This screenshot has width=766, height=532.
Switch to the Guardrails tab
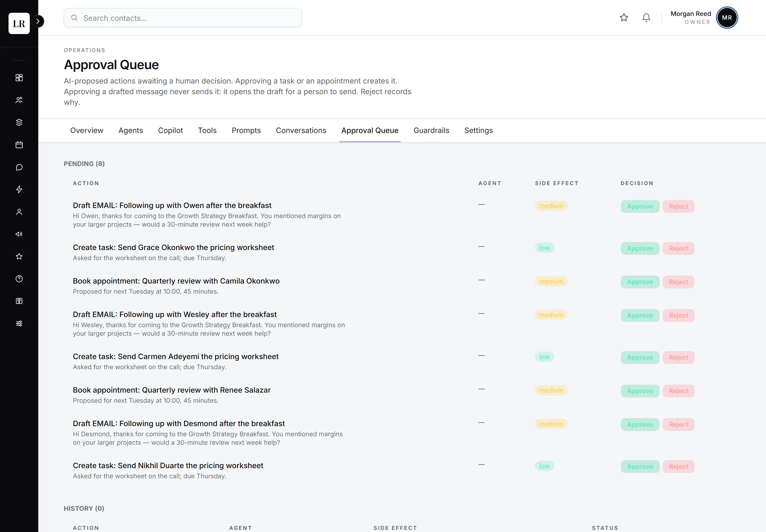tap(431, 130)
